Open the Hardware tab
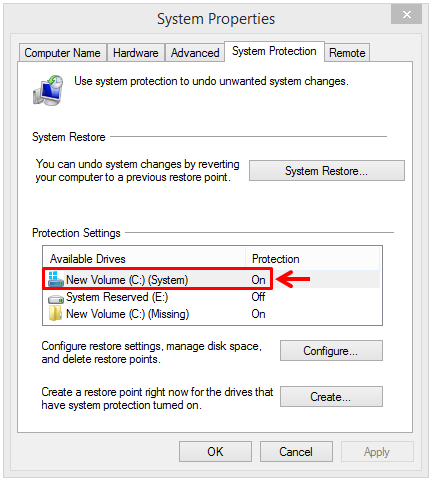The width and height of the screenshot is (430, 481). point(136,53)
